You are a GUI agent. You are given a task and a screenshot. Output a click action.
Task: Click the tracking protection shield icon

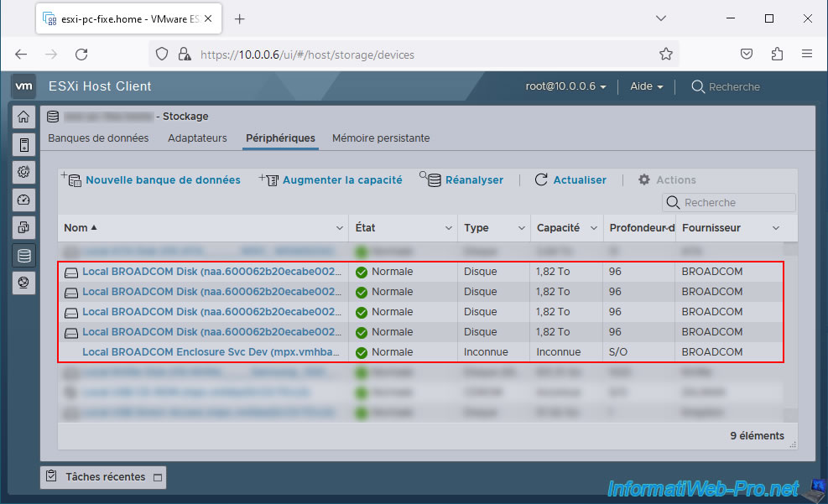coord(162,54)
